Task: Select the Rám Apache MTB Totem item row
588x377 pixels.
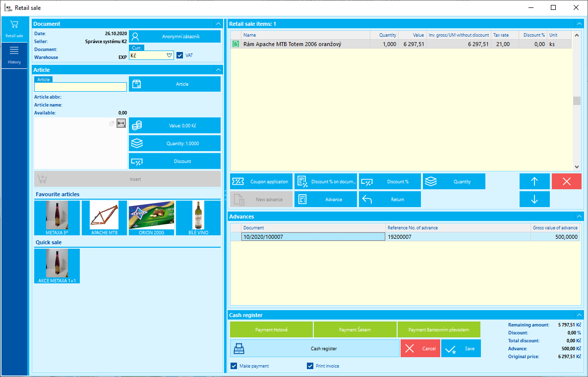Action: 401,44
